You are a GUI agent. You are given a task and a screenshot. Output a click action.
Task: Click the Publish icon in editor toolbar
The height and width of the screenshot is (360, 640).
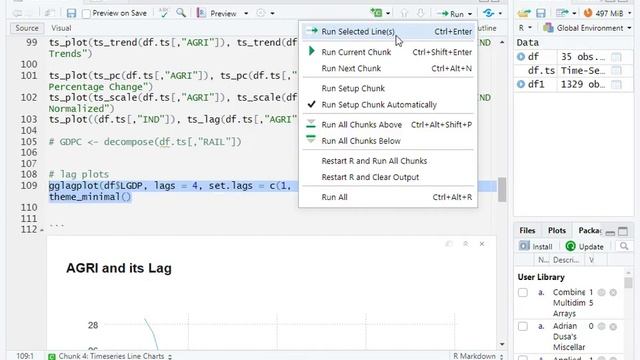[488, 13]
